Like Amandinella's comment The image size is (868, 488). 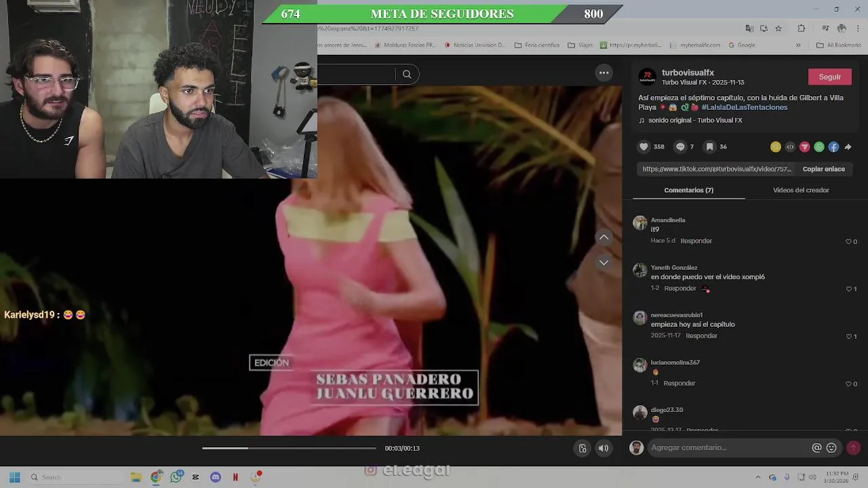(848, 241)
